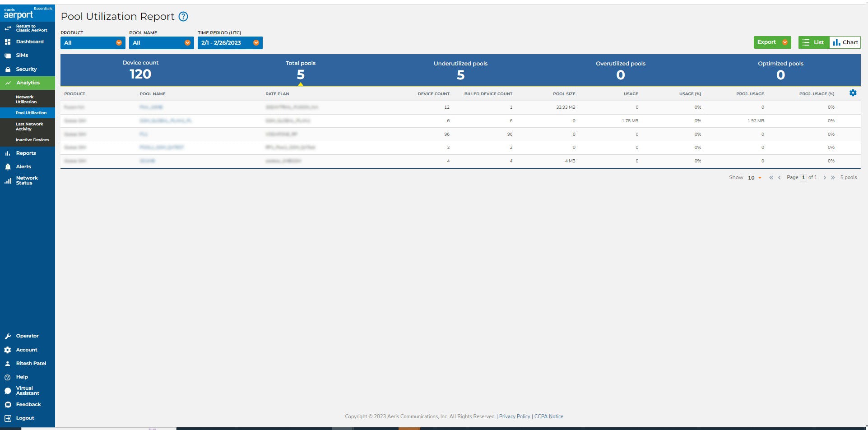Launch the Virtual Assistant
The height and width of the screenshot is (430, 868).
point(28,390)
